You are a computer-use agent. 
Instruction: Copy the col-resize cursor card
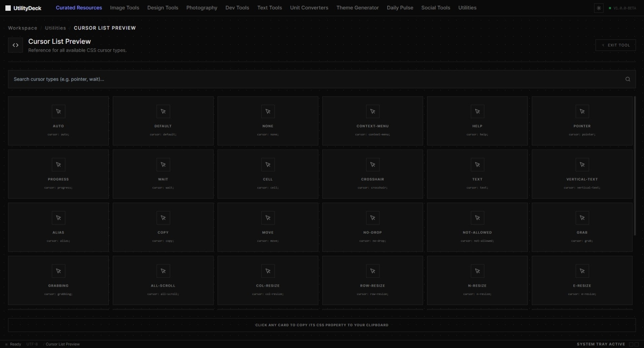click(x=268, y=280)
